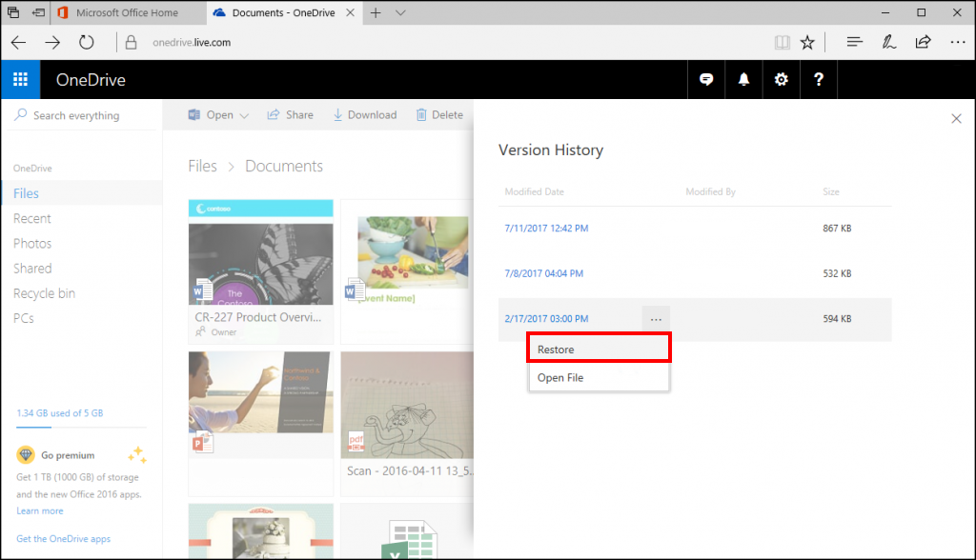Share page using Edge share icon
The width and height of the screenshot is (976, 560).
[x=923, y=42]
